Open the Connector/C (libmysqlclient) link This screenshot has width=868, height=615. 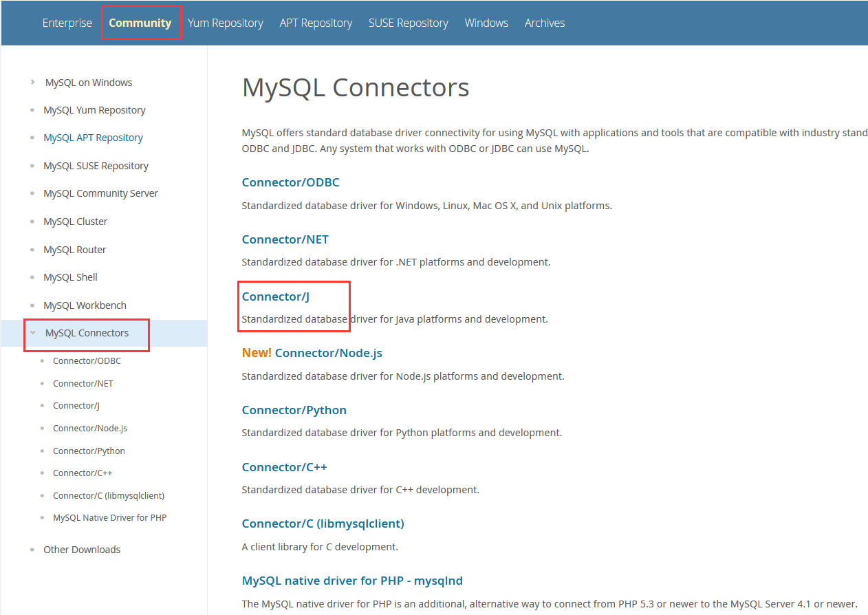323,523
